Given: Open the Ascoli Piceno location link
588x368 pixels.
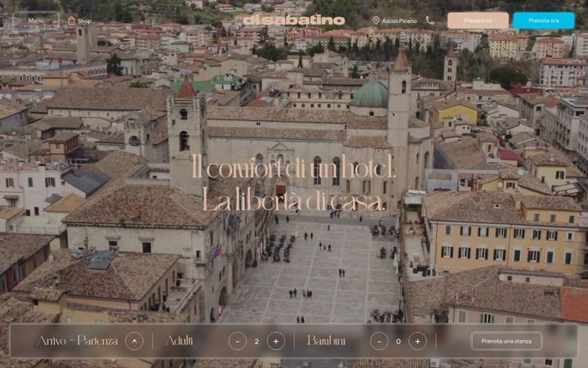Looking at the screenshot, I should pyautogui.click(x=399, y=21).
